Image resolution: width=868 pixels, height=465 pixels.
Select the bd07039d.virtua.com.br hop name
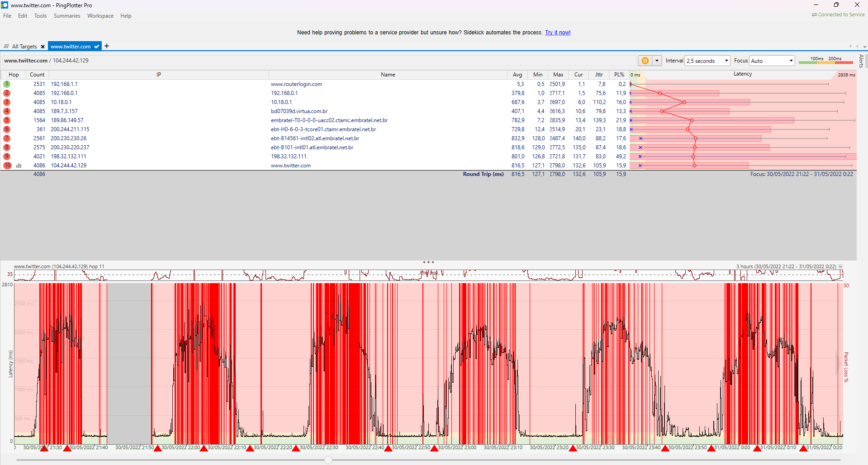point(299,111)
